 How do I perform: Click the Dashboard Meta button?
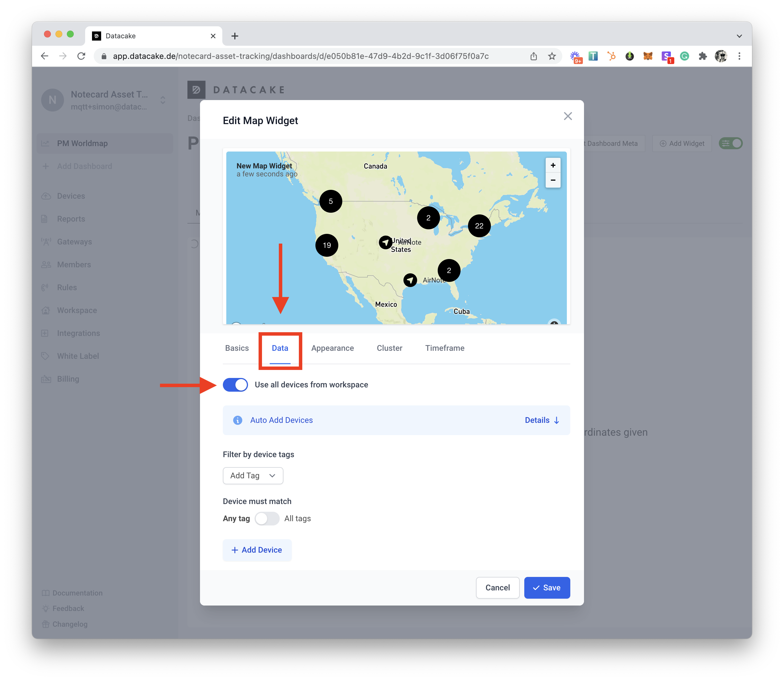click(614, 144)
